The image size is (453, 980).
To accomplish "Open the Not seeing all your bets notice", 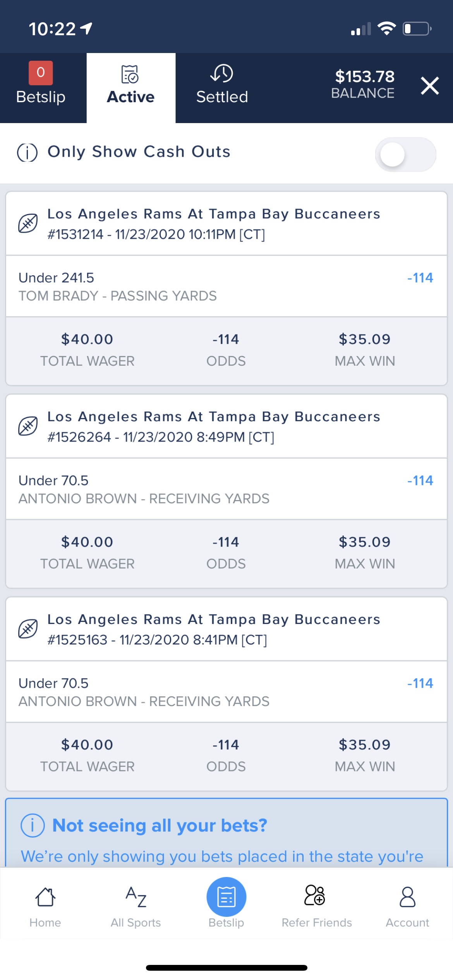I will (226, 833).
